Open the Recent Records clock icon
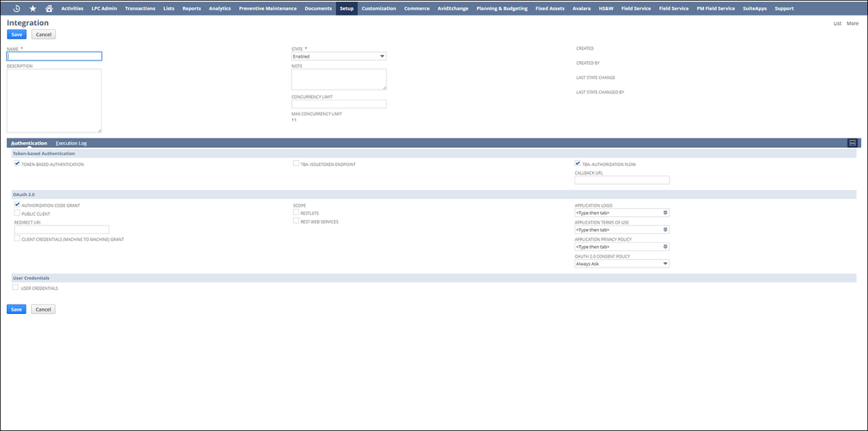Screen dimensions: 868x431 point(17,8)
